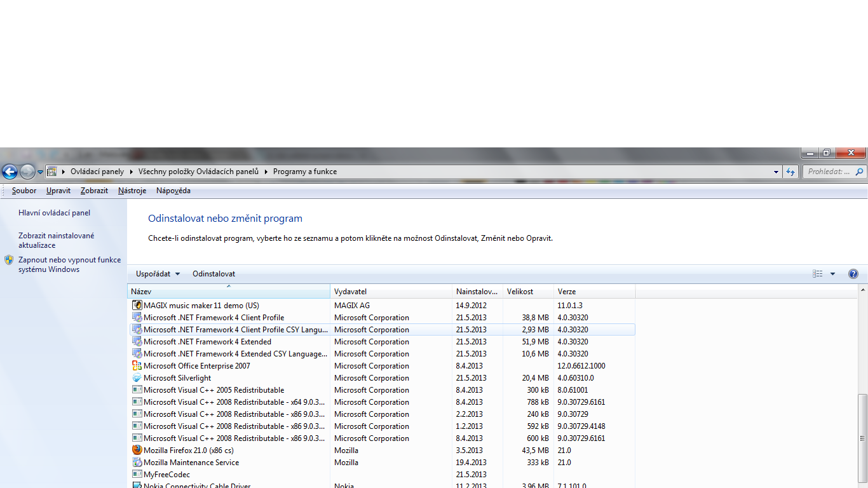Click the version cell 4.0.60310.0
The width and height of the screenshot is (868, 488).
(576, 378)
